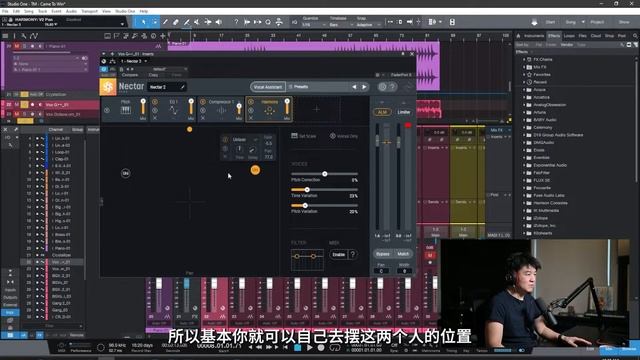This screenshot has width=640, height=360.
Task: Open the File menu
Action: pyautogui.click(x=5, y=11)
